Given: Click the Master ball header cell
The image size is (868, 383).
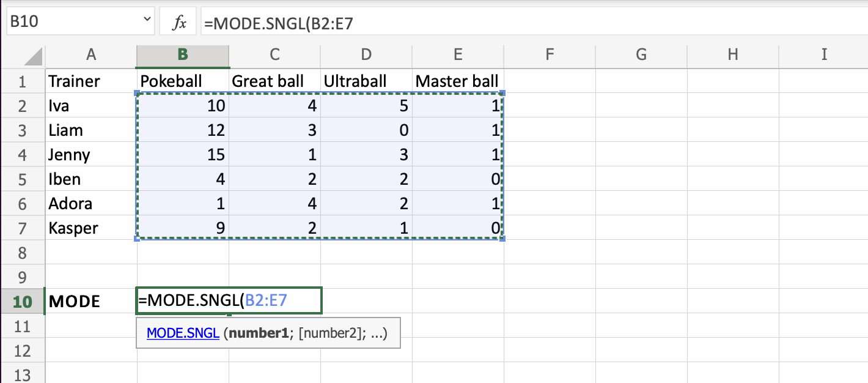Looking at the screenshot, I should tap(457, 81).
